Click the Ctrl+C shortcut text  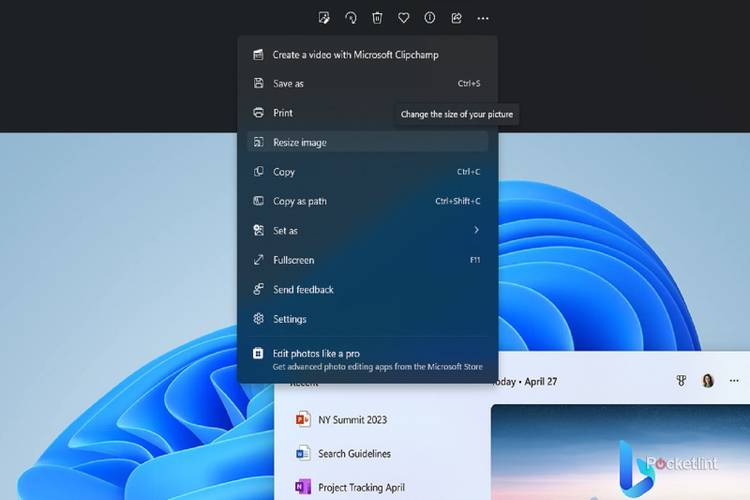tap(469, 171)
